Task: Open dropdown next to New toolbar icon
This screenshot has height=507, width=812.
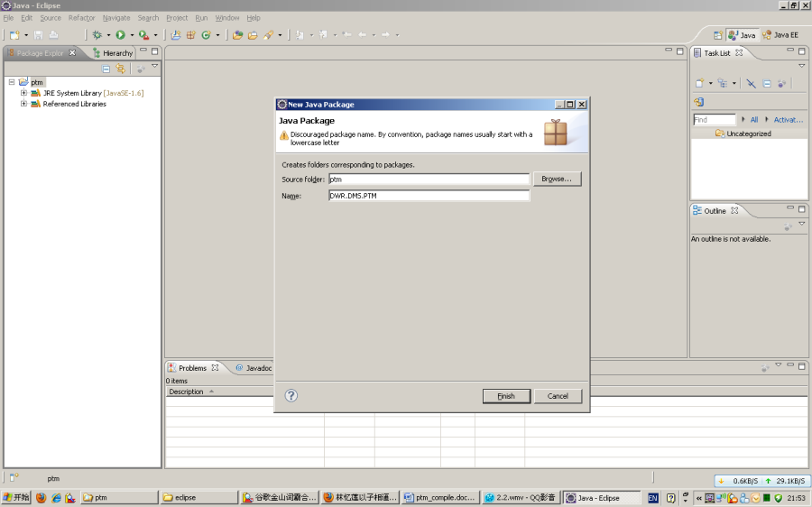Action: tap(26, 35)
